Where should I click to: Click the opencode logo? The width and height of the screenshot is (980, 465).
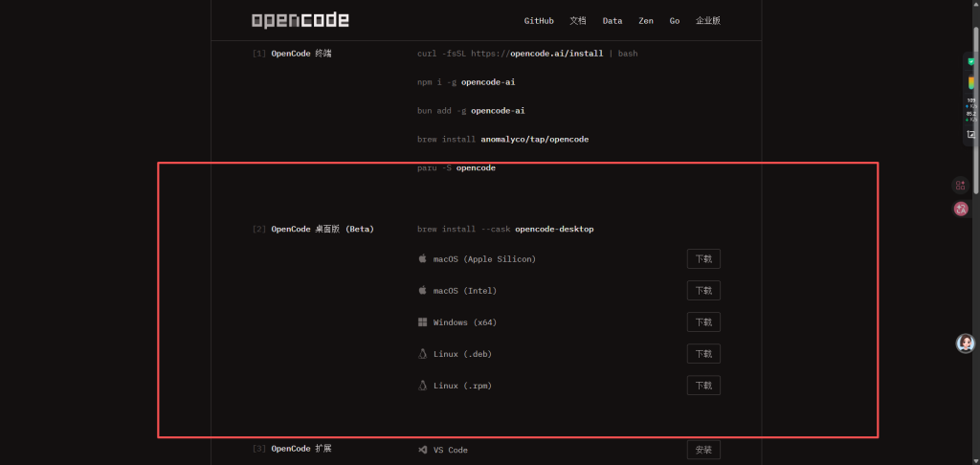(300, 21)
